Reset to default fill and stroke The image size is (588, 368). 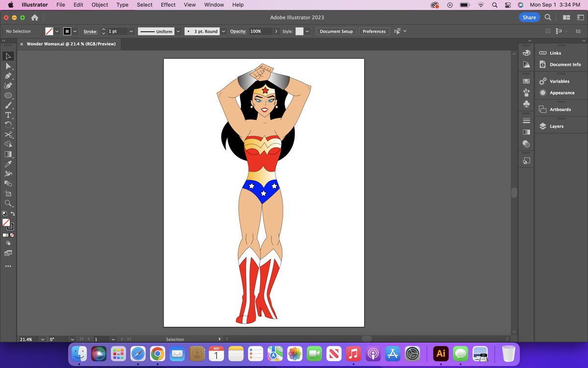pyautogui.click(x=4, y=214)
